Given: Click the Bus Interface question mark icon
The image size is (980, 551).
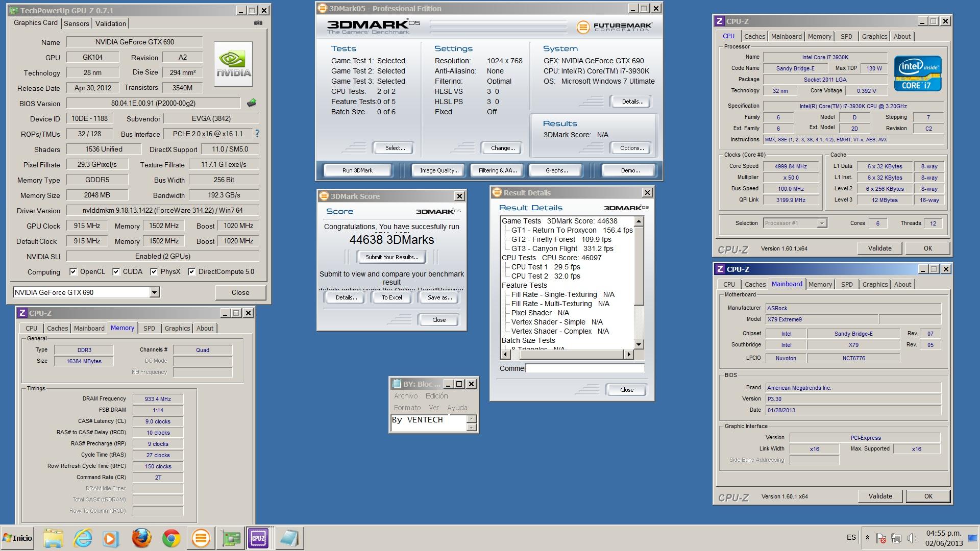Looking at the screenshot, I should point(257,134).
